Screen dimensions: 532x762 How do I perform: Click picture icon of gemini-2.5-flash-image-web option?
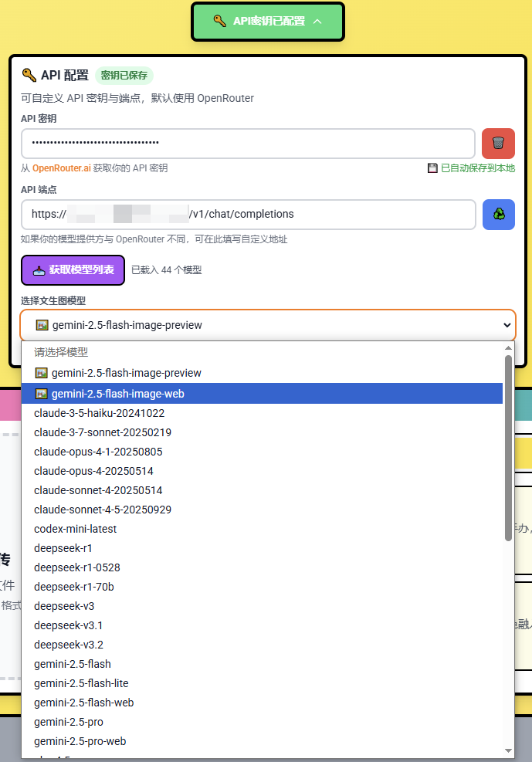pyautogui.click(x=41, y=394)
